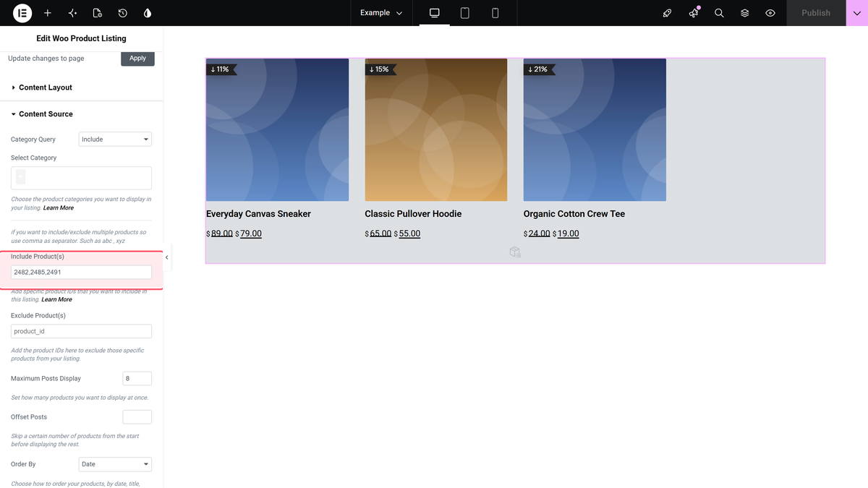Click the Apply button
The height and width of the screenshot is (488, 868).
click(x=137, y=59)
